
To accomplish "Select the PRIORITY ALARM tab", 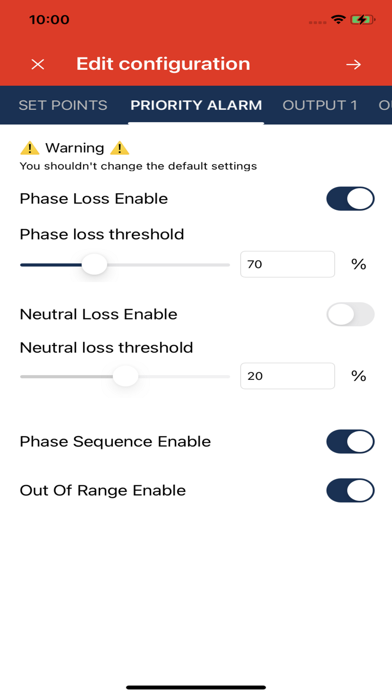I will click(196, 105).
